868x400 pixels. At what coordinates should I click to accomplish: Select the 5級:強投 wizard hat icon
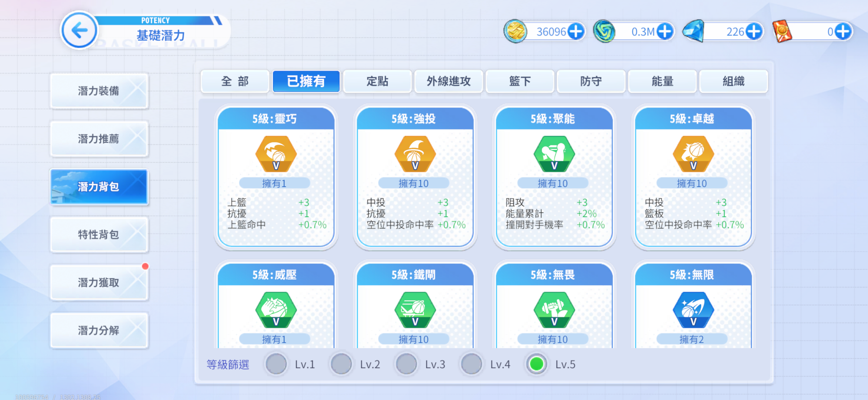coord(415,155)
